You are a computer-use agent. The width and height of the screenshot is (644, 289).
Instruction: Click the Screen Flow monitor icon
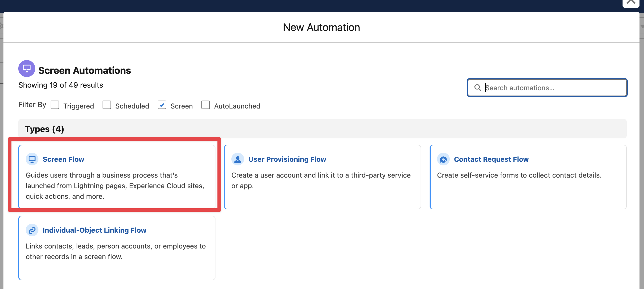click(x=32, y=159)
